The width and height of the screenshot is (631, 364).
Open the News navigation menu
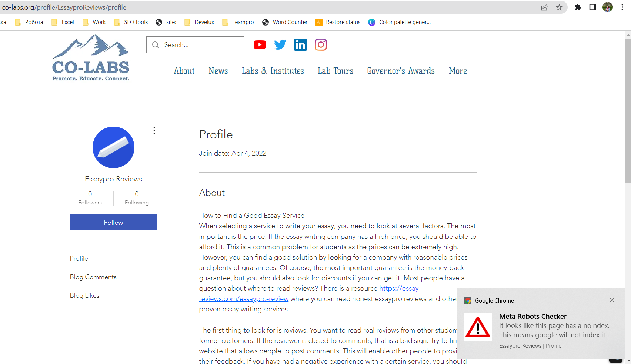click(x=218, y=71)
